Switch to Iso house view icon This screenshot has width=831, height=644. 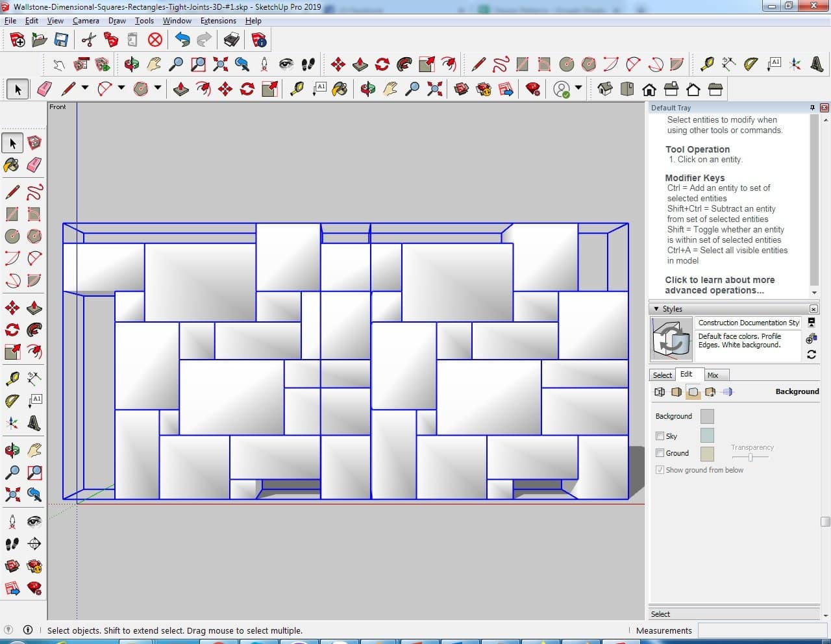click(x=604, y=89)
